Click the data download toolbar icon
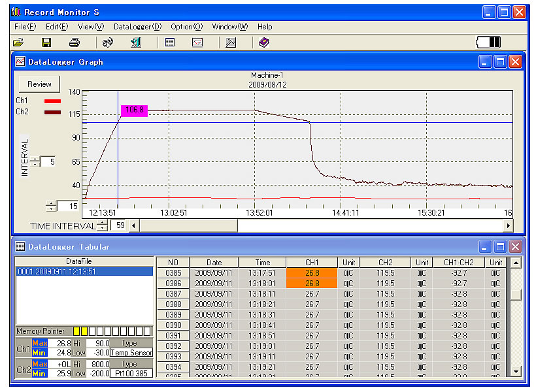Image resolution: width=536 pixels, height=392 pixels. [x=136, y=42]
